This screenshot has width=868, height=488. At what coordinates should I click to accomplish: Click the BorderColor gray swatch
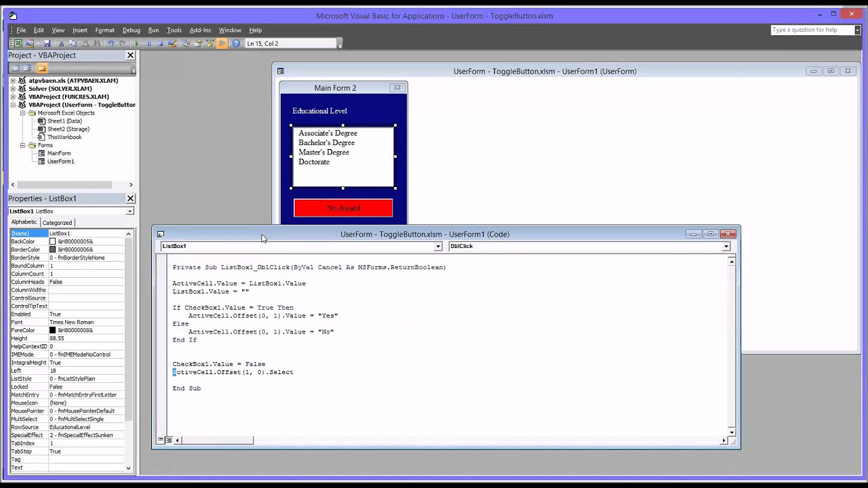(53, 249)
